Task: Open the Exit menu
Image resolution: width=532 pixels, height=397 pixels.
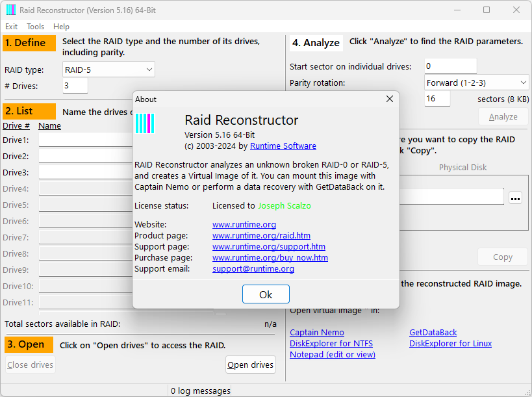Action: [x=11, y=27]
